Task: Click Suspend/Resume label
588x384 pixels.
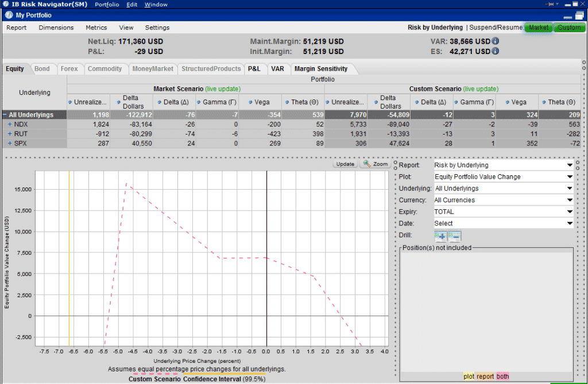Action: point(496,28)
